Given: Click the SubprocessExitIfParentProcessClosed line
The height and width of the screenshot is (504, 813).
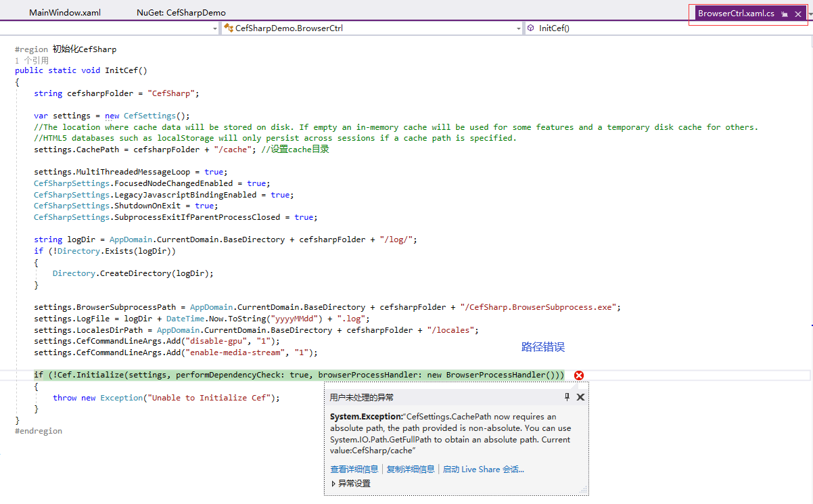Looking at the screenshot, I should (x=176, y=217).
